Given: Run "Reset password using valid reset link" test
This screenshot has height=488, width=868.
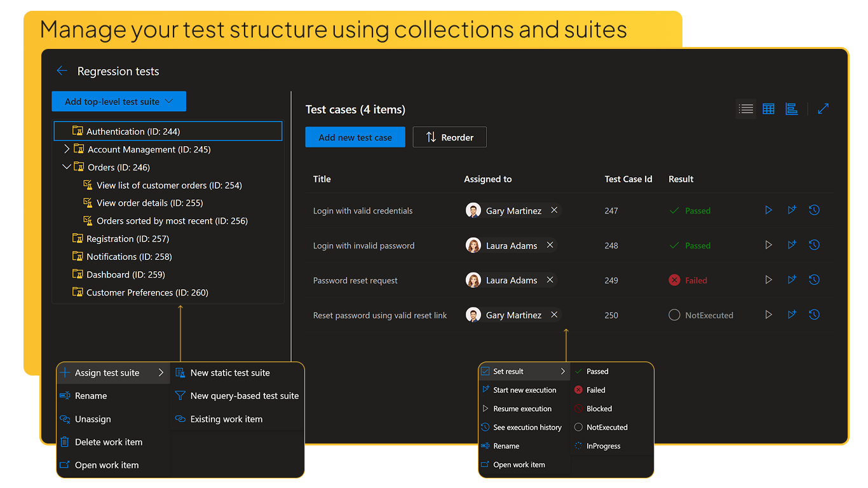Looking at the screenshot, I should 768,315.
